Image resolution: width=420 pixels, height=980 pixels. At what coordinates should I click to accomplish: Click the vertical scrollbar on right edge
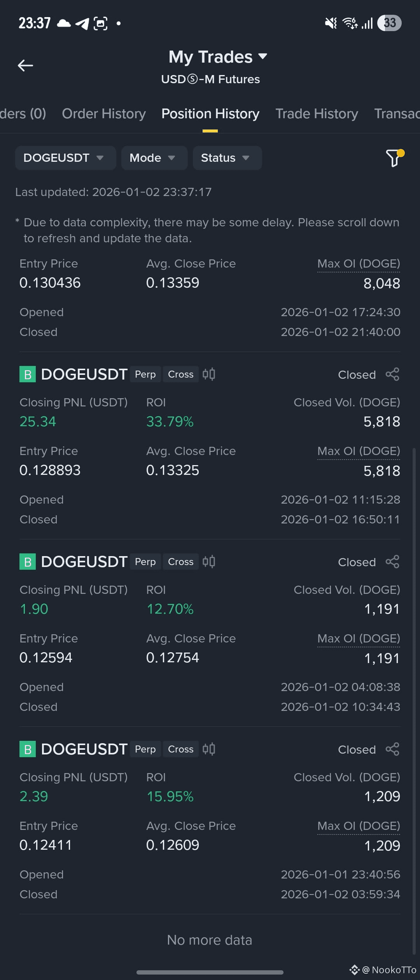click(x=414, y=701)
